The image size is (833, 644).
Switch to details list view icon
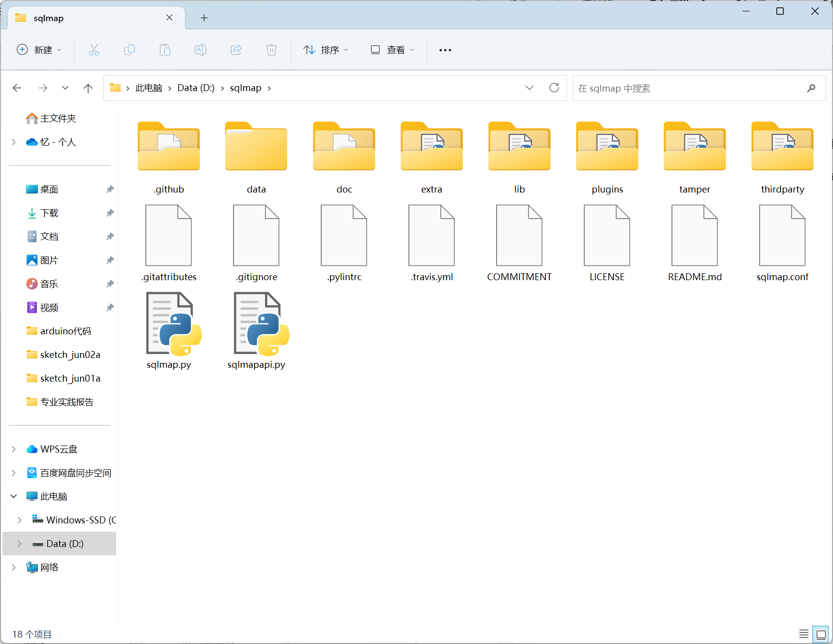point(804,634)
